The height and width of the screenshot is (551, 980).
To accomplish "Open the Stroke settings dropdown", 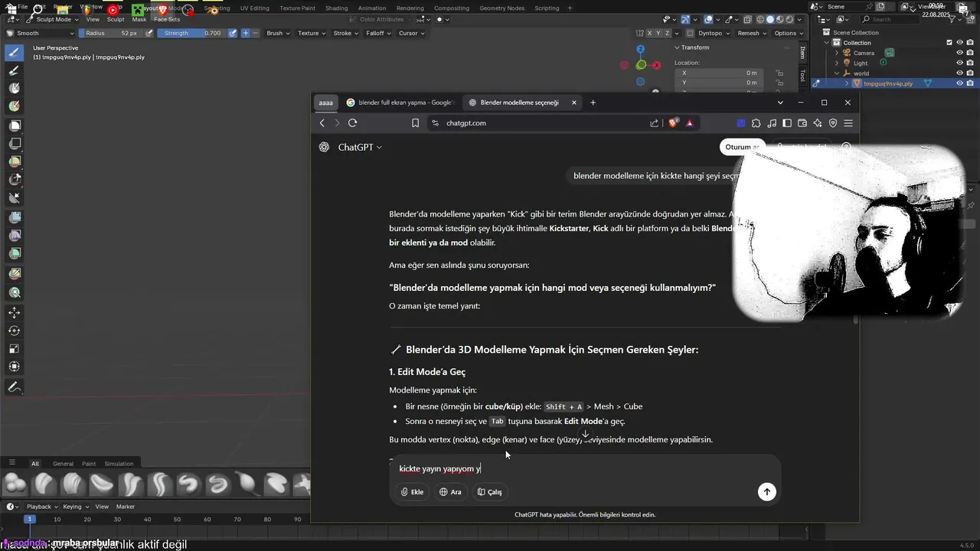I will pos(345,33).
